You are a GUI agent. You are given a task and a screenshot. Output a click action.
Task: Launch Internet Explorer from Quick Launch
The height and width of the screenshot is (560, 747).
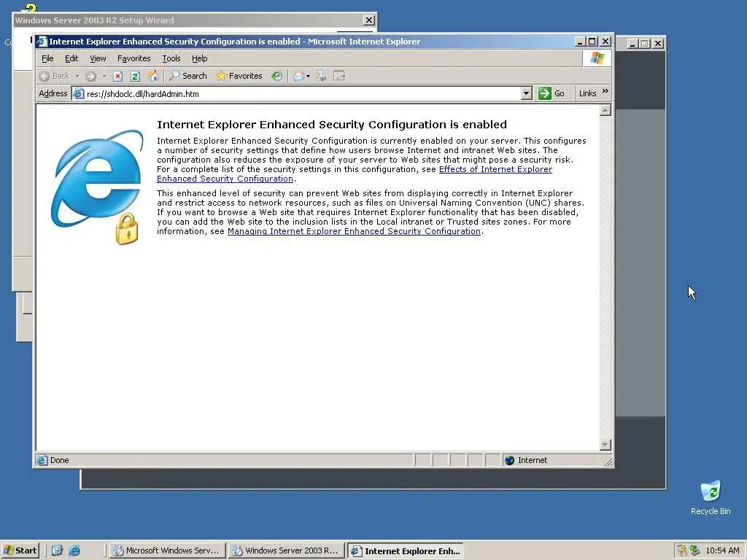(75, 551)
